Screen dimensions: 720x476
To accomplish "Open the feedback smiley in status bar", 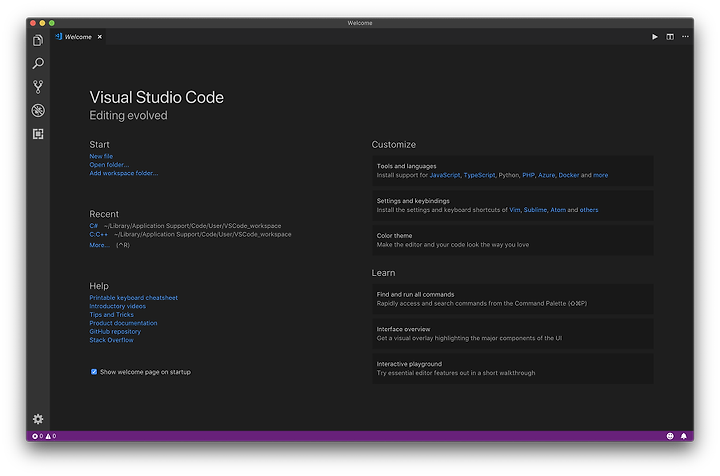I will coord(670,436).
